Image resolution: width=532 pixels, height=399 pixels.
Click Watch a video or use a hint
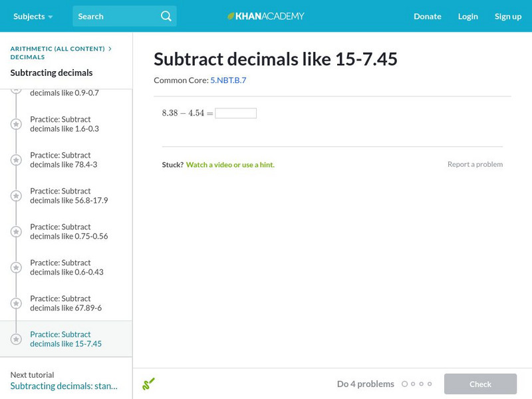click(x=230, y=164)
